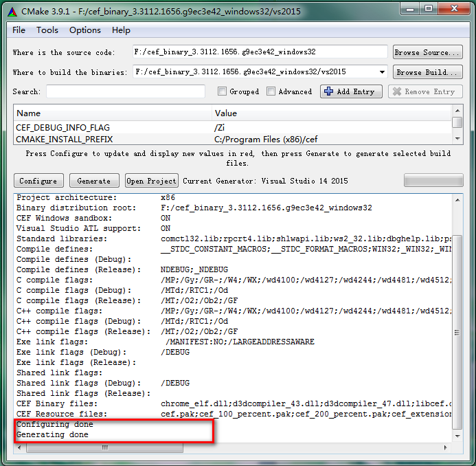This screenshot has height=466, width=476.
Task: Open the Help menu
Action: coord(121,30)
